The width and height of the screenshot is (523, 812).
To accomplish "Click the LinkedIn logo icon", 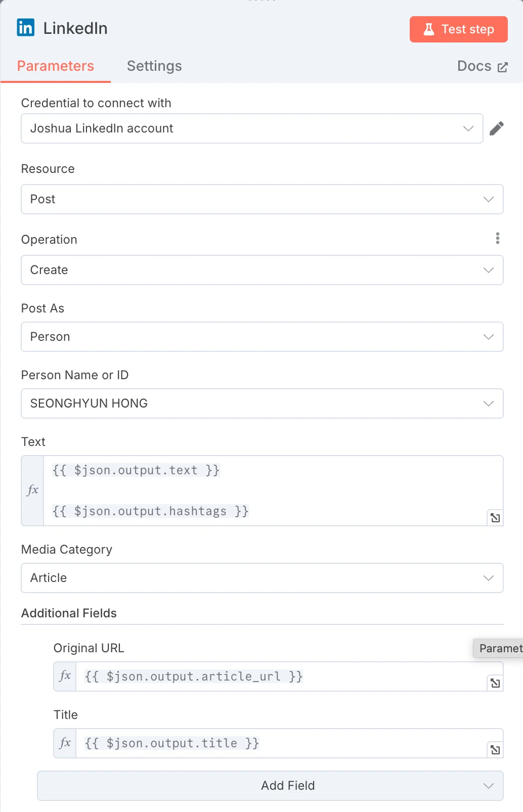I will [25, 28].
